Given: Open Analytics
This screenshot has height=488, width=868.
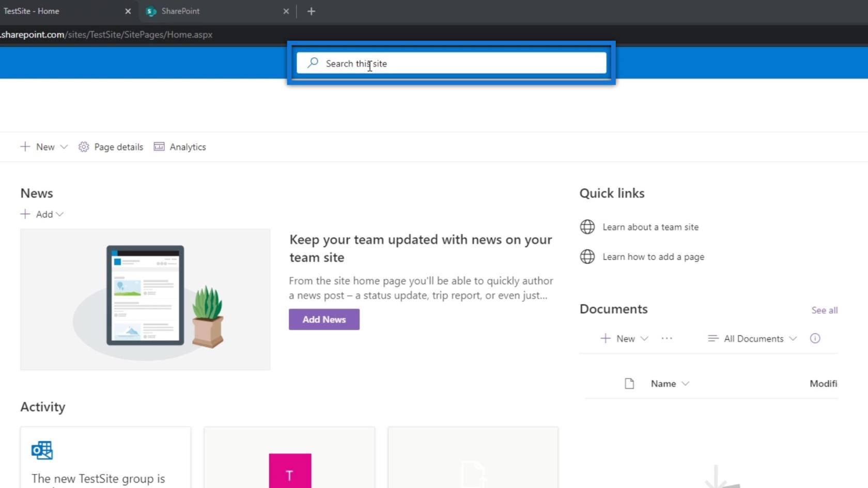Looking at the screenshot, I should tap(180, 147).
